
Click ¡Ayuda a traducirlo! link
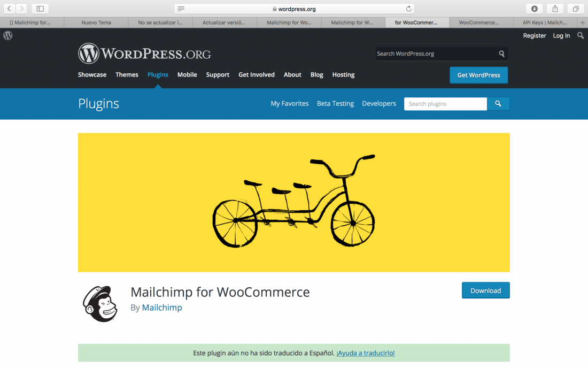coord(366,353)
